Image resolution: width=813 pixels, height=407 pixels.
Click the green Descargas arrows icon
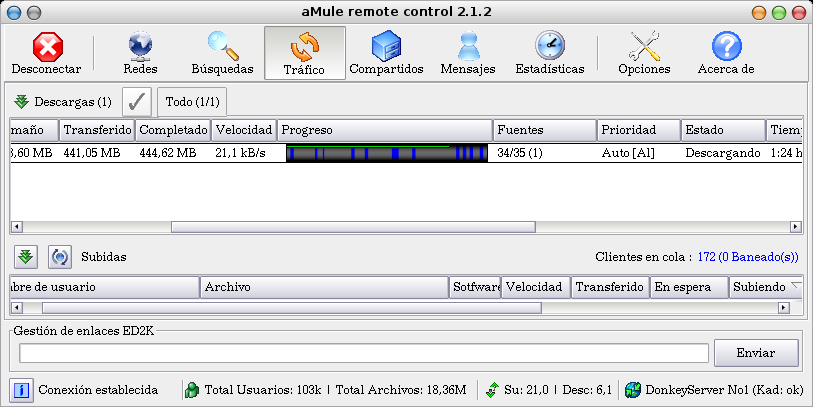point(21,102)
